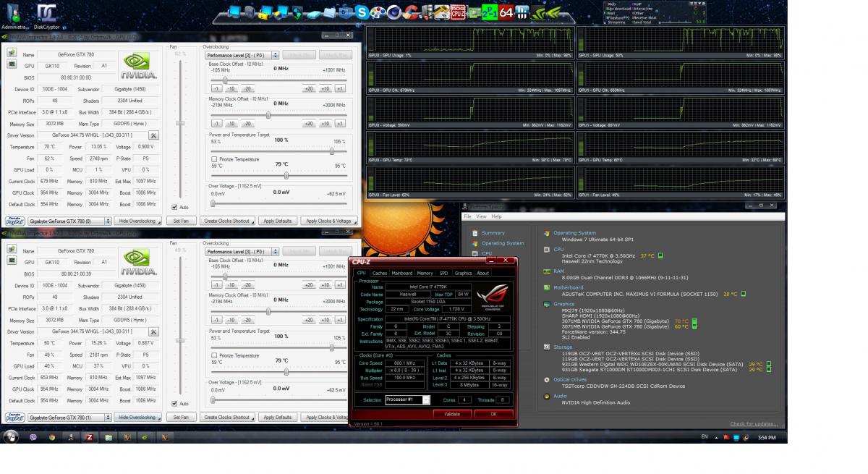Enable Prioritize Temperature in bottom Inspector
The image size is (868, 474).
pyautogui.click(x=214, y=355)
